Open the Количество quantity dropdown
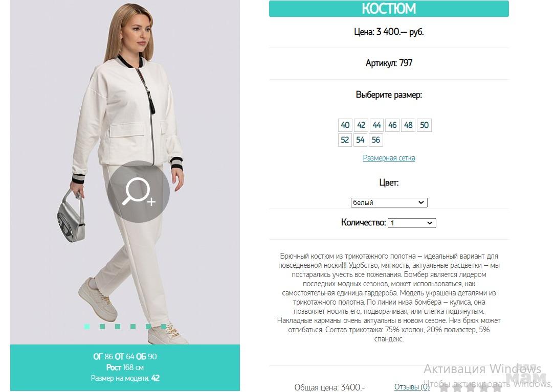Screen dimensions: 555x392 412,223
